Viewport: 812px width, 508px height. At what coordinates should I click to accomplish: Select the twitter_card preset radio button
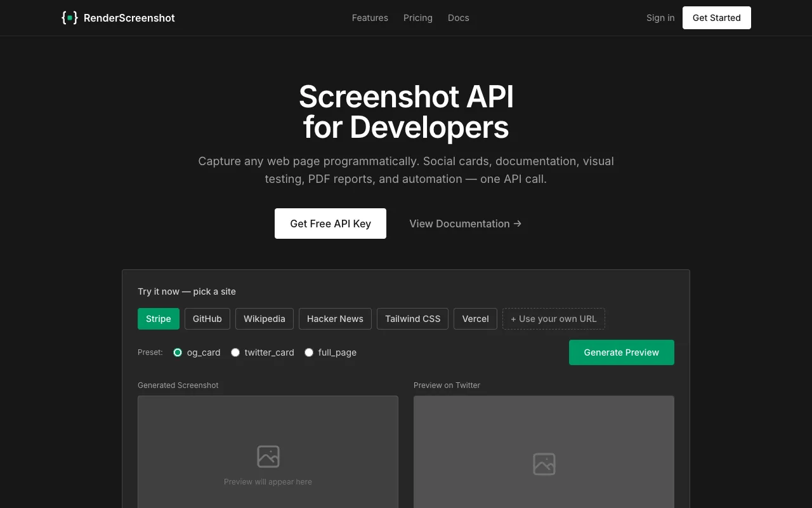coord(235,352)
